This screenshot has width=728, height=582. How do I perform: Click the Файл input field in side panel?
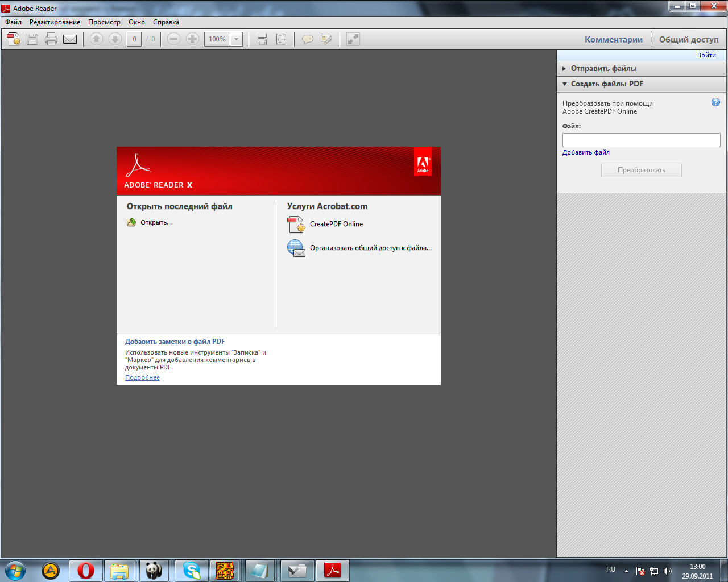(x=642, y=140)
